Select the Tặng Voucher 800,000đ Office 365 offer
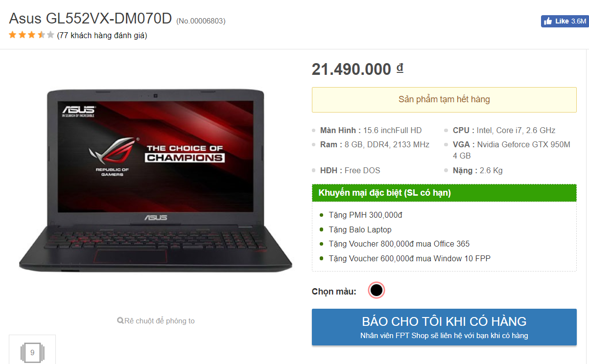This screenshot has height=364, width=589. 399,244
